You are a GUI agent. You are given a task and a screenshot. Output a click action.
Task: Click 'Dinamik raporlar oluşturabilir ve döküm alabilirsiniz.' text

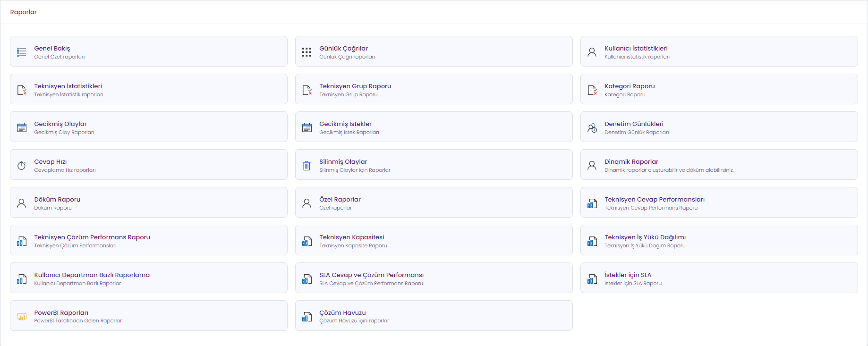pos(669,170)
